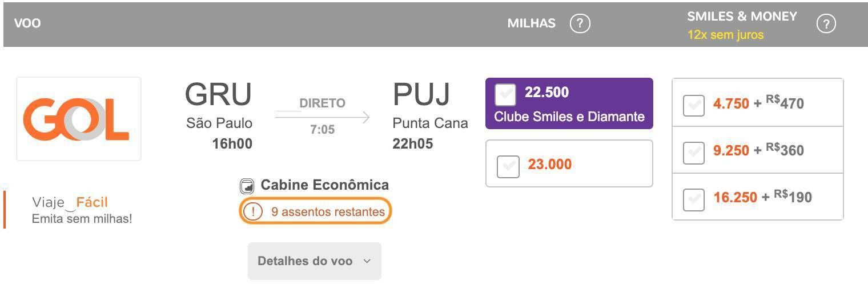This screenshot has height=284, width=868.
Task: Click the seat icon beside Cabine Econômica
Action: pos(247,186)
